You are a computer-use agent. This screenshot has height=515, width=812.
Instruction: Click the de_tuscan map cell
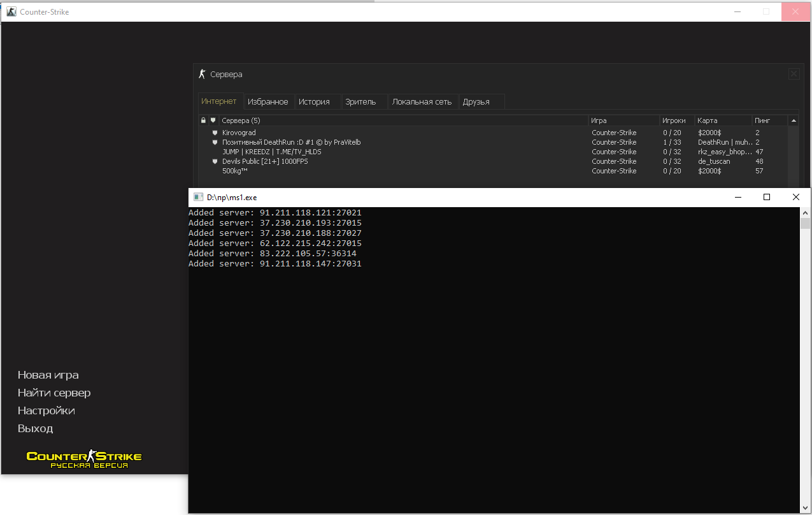point(714,161)
